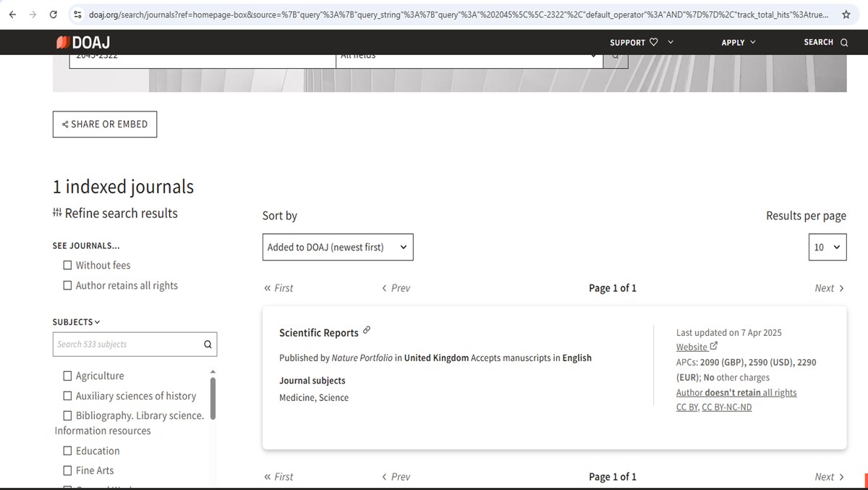The width and height of the screenshot is (868, 490).
Task: Reload the page with the refresh icon
Action: click(54, 14)
